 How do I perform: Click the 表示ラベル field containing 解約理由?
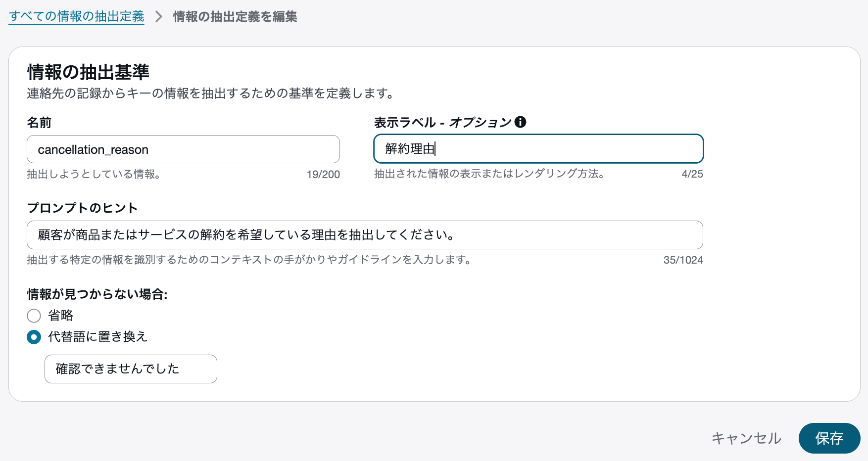538,148
